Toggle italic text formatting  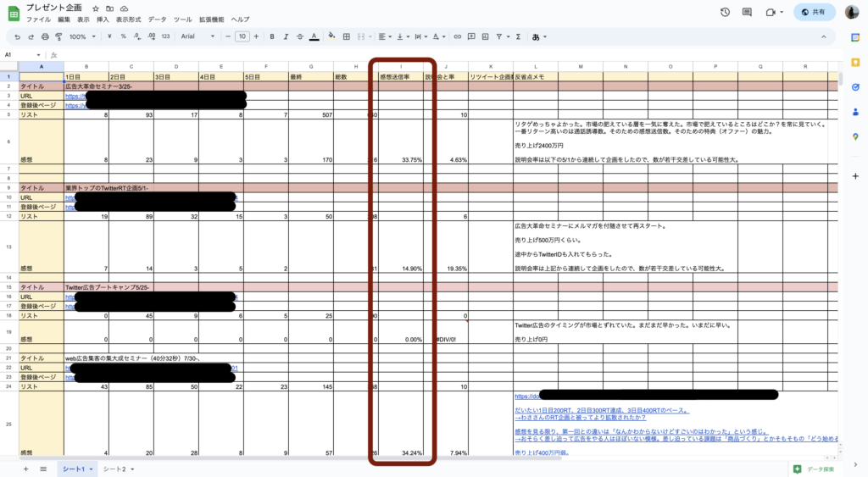[x=286, y=36]
